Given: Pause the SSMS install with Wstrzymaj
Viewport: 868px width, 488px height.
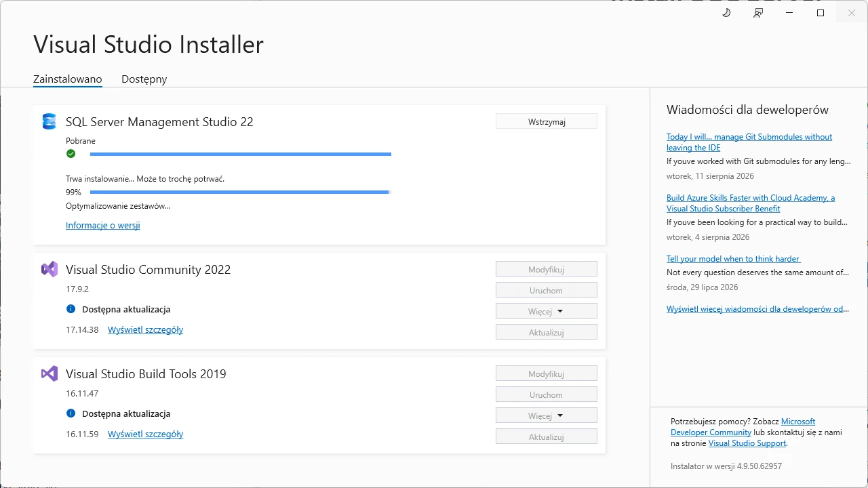Looking at the screenshot, I should pos(547,121).
